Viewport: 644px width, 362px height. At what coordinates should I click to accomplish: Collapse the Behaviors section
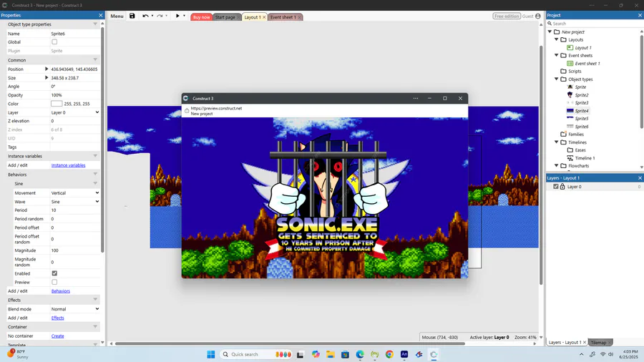(x=95, y=175)
